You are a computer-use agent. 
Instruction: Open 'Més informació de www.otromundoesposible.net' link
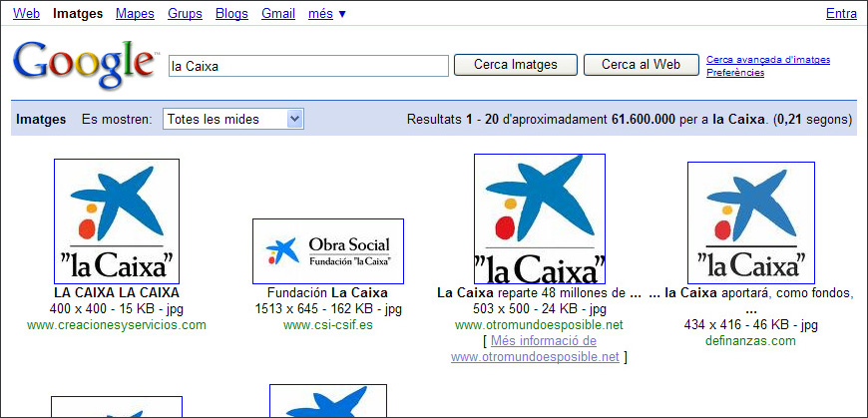pyautogui.click(x=539, y=349)
